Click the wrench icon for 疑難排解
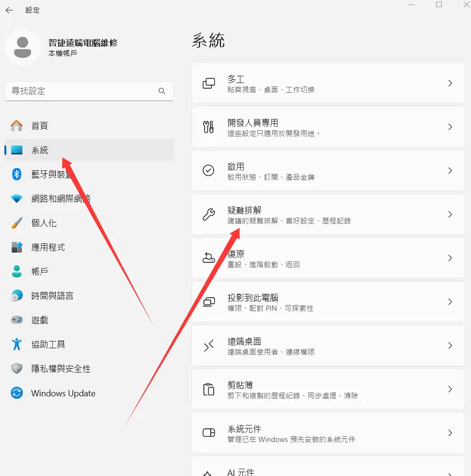 pos(208,214)
